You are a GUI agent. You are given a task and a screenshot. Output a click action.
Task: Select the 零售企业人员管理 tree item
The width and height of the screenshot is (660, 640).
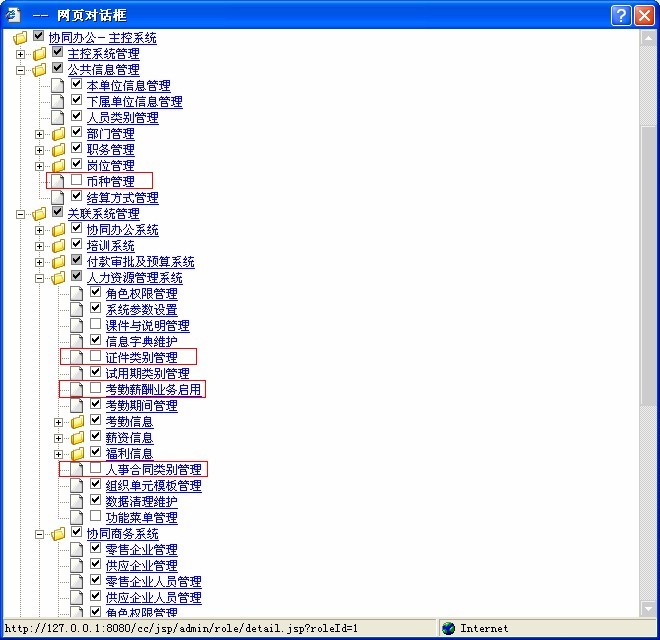[154, 581]
